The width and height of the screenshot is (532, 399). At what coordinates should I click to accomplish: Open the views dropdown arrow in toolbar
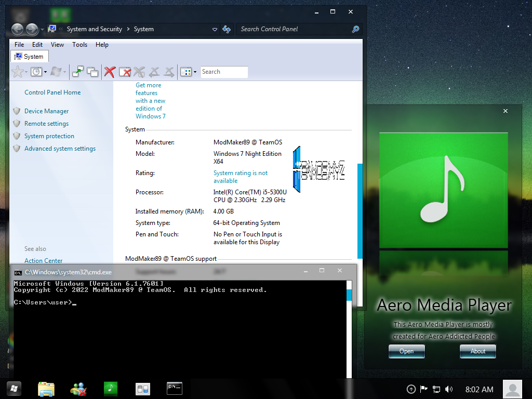(x=196, y=72)
